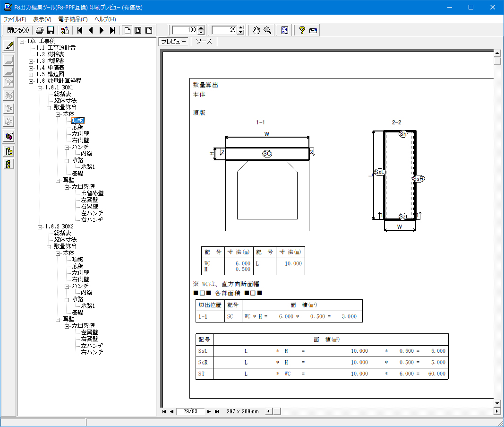
Task: Click vertical scrollbar down arrow
Action: (x=497, y=403)
